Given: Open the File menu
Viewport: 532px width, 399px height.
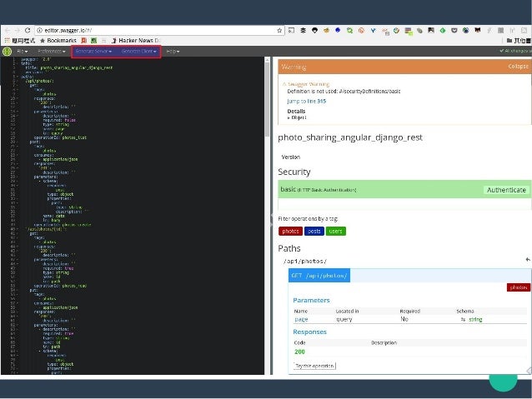Looking at the screenshot, I should click(x=22, y=52).
